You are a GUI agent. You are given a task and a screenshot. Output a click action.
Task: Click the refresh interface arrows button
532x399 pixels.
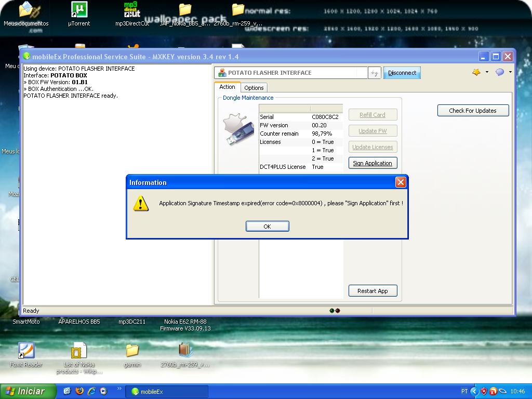click(x=374, y=73)
